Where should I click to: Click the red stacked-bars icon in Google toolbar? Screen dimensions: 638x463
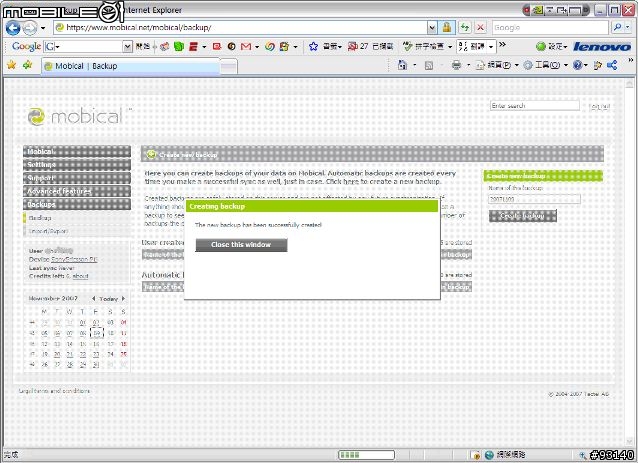click(x=193, y=46)
